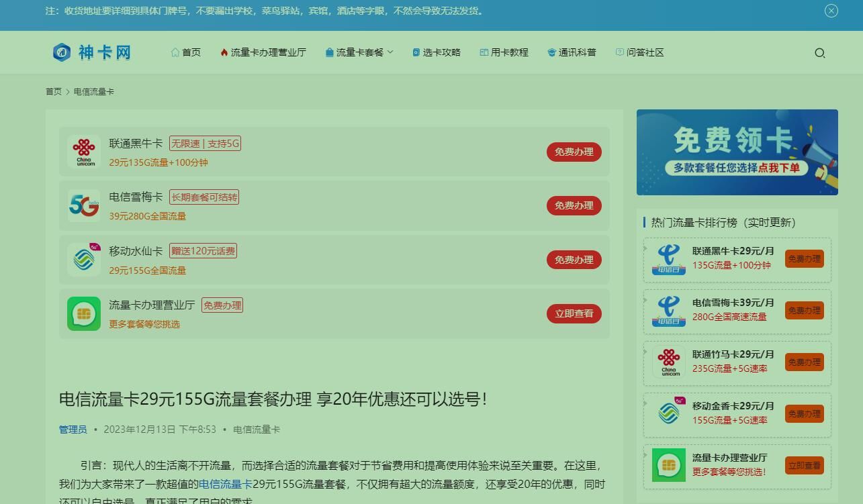Click the China Unicom logo for 联通黑牛卡
This screenshot has height=504, width=863.
coord(84,152)
